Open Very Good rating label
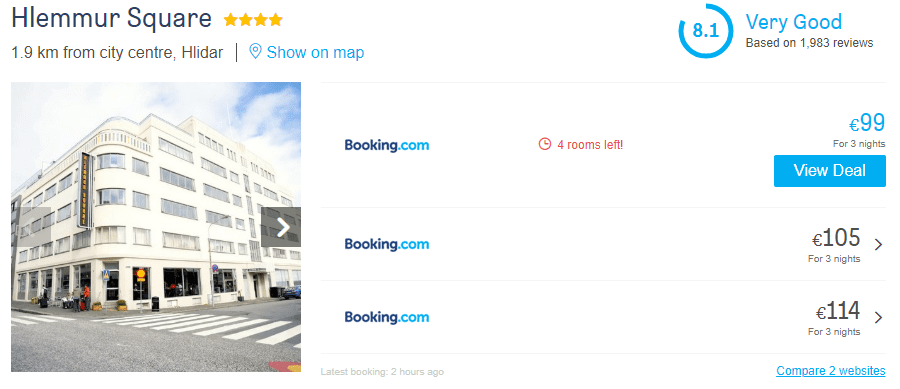This screenshot has height=389, width=900. 793,22
